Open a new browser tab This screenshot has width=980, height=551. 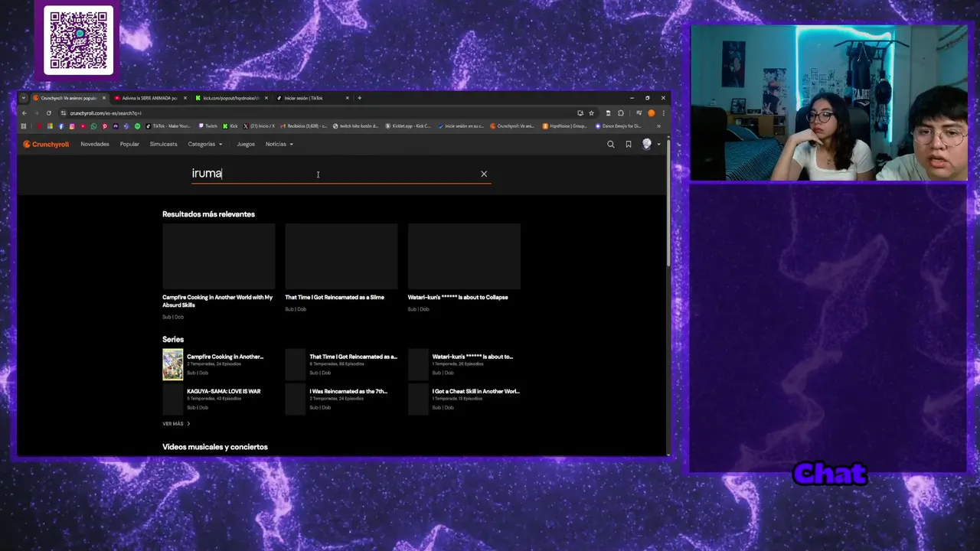(x=360, y=98)
